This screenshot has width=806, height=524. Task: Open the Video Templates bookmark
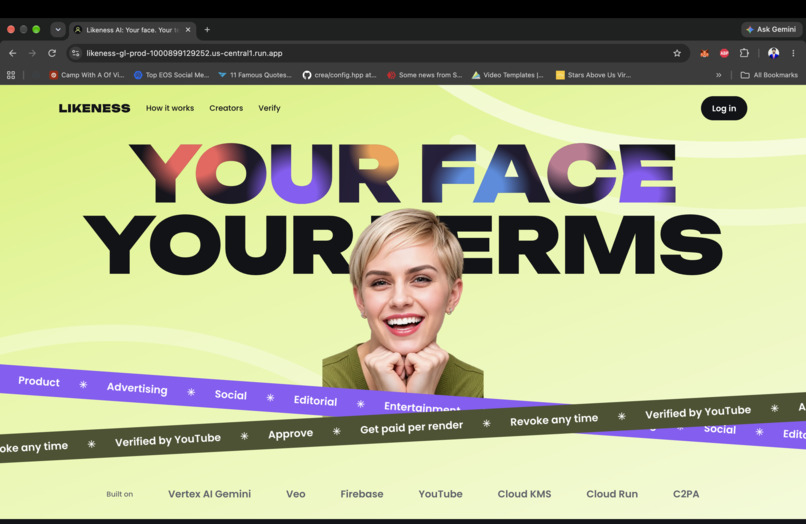coord(507,75)
